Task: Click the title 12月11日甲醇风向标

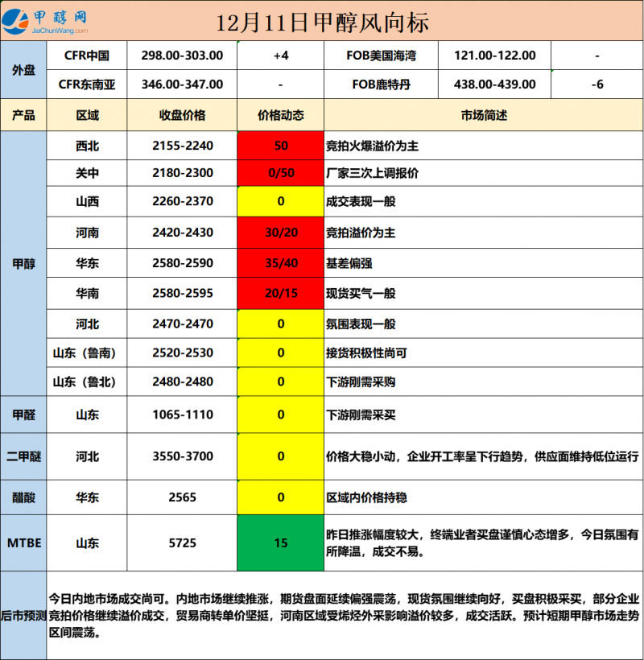Action: (x=323, y=23)
